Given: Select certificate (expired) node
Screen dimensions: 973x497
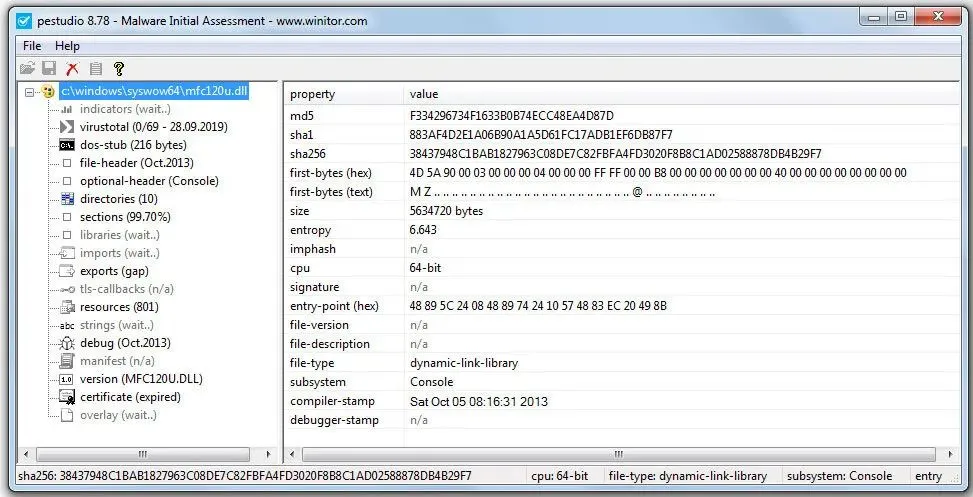Looking at the screenshot, I should click(130, 397).
